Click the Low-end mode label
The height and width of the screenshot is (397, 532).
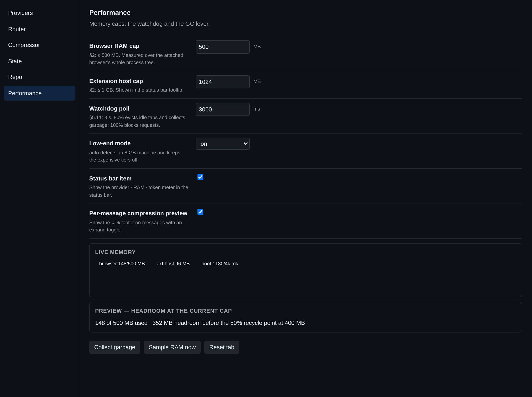click(110, 143)
